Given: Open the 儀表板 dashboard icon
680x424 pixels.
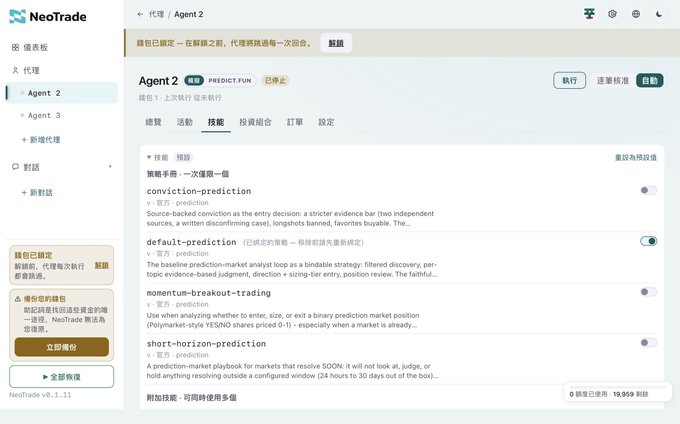Looking at the screenshot, I should 15,47.
